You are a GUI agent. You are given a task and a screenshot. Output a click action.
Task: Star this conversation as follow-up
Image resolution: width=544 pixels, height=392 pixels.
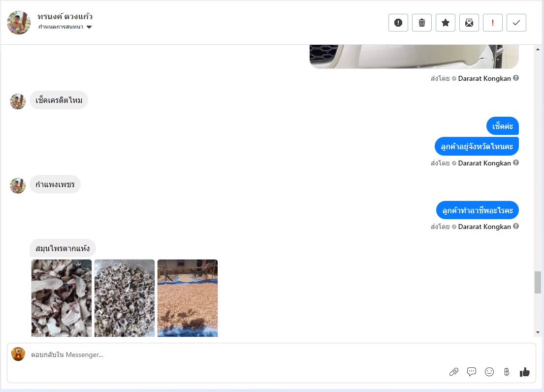coord(445,23)
